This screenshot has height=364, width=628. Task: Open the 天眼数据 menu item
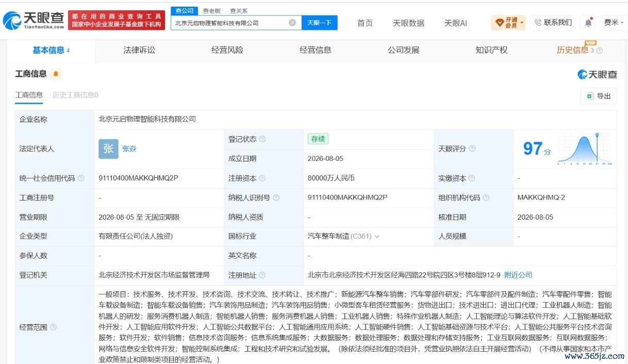tap(408, 23)
